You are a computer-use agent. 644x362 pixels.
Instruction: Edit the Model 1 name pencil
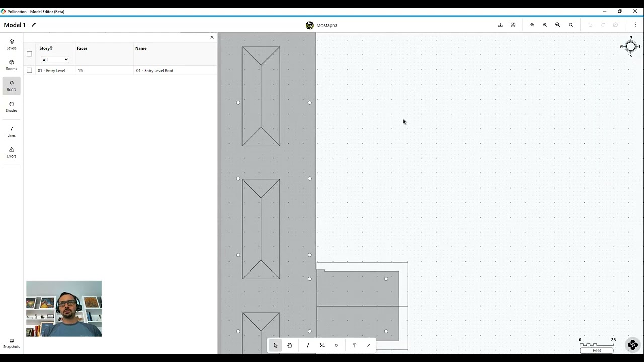point(34,25)
